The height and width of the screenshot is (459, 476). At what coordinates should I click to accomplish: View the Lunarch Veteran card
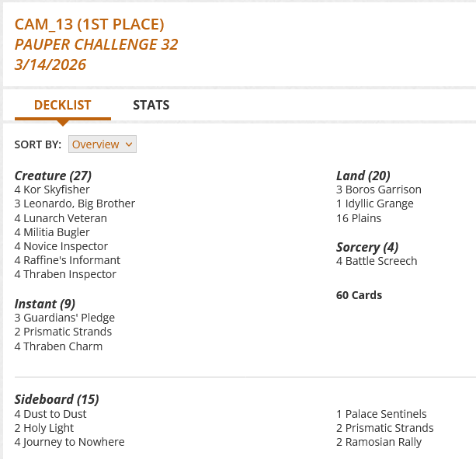pos(65,218)
